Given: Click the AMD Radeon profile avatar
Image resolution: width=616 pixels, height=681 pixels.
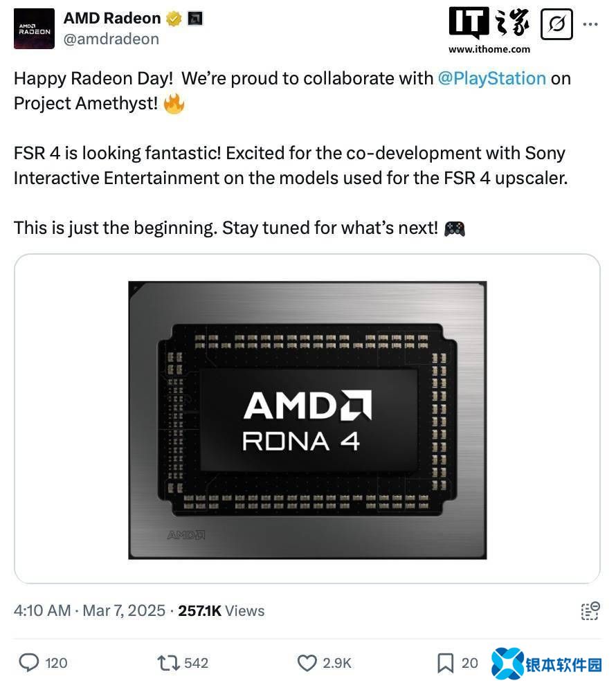Looking at the screenshot, I should (x=33, y=28).
